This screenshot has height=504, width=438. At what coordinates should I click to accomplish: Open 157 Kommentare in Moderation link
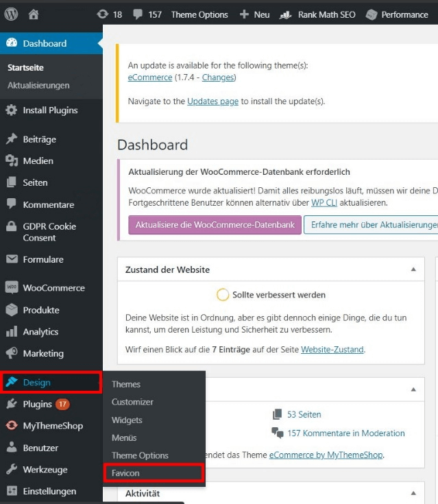click(345, 433)
